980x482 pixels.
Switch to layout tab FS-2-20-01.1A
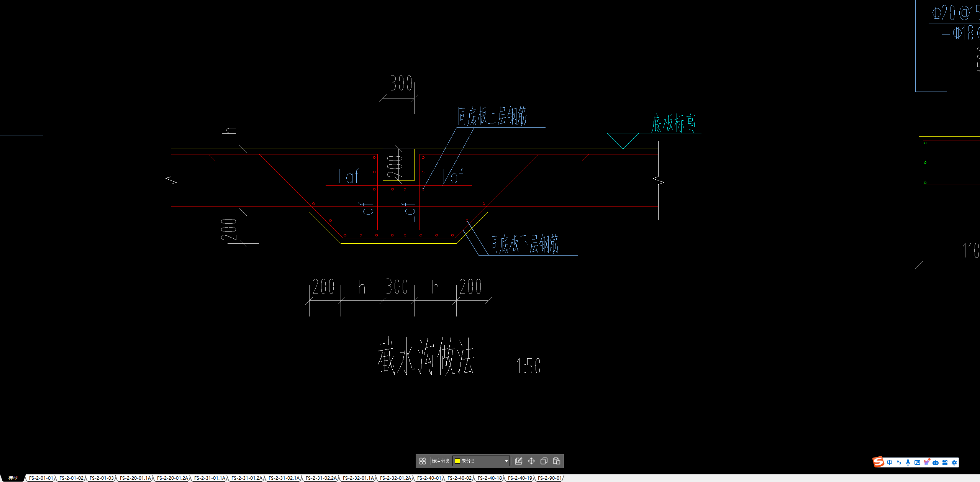(x=135, y=478)
